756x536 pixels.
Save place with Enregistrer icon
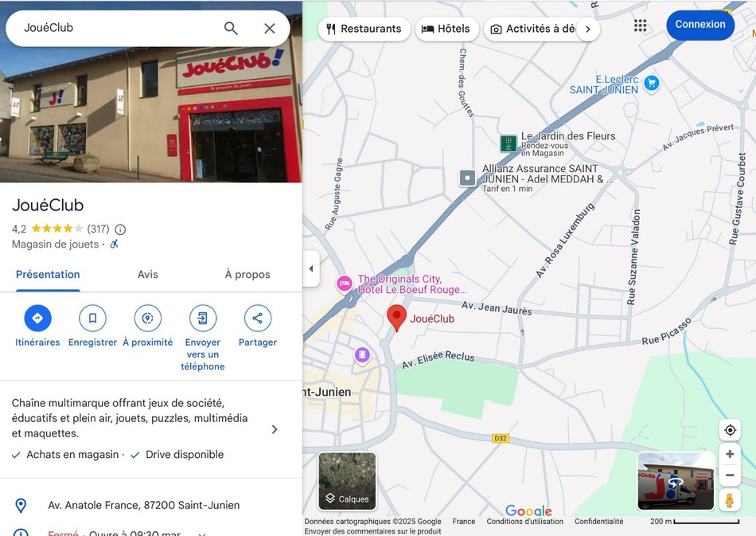coord(92,319)
